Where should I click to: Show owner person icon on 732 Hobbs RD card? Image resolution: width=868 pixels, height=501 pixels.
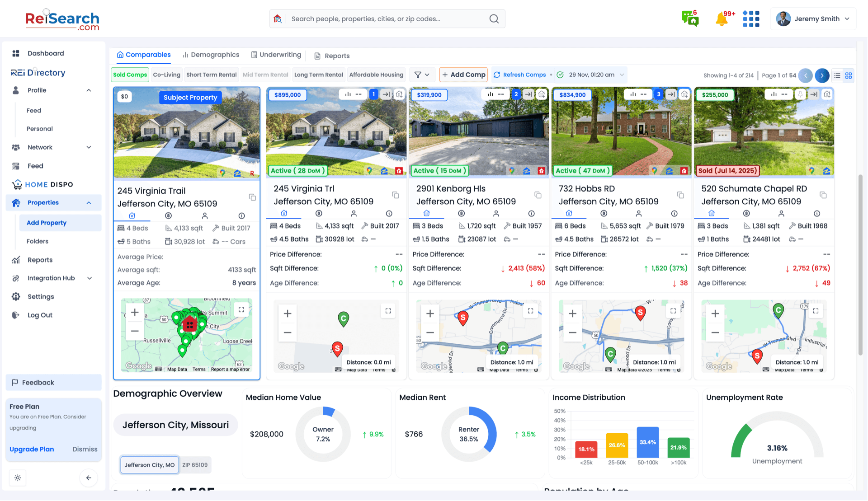pos(639,214)
